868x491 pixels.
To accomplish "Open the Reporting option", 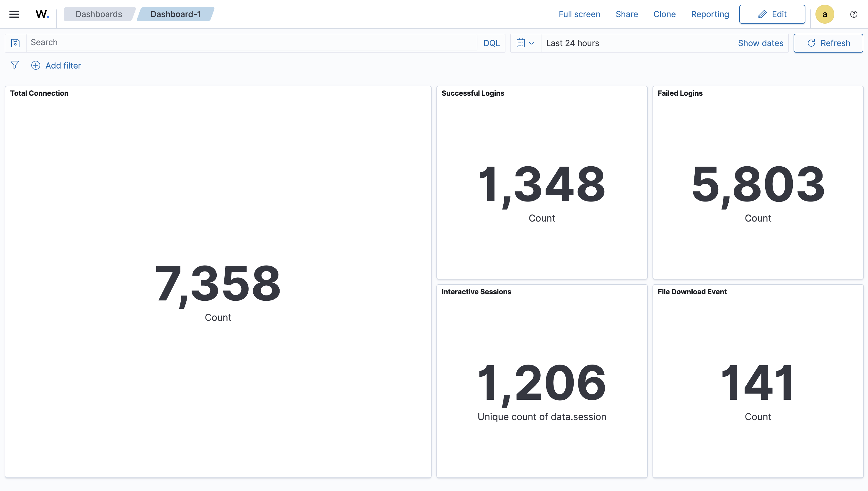I will [710, 14].
